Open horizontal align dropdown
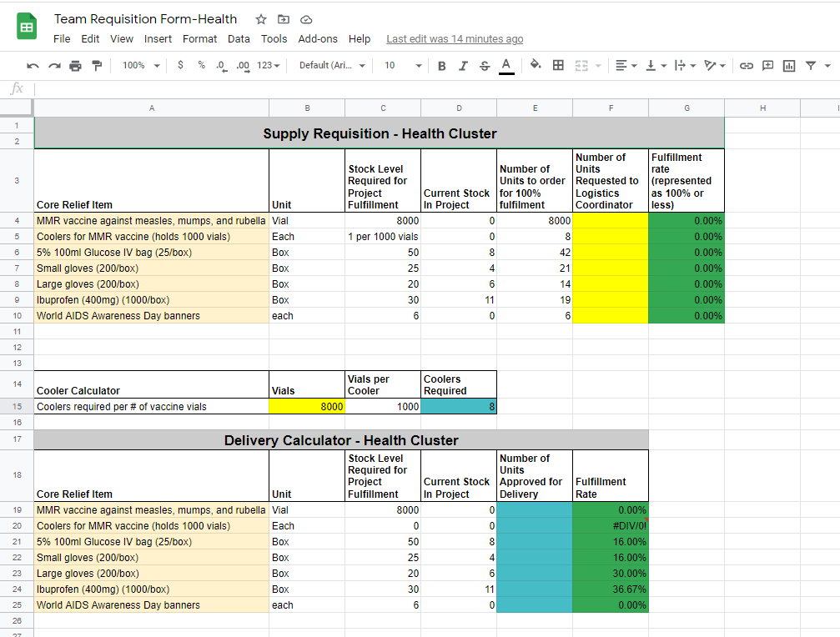Viewport: 840px width, 637px height. pos(626,65)
